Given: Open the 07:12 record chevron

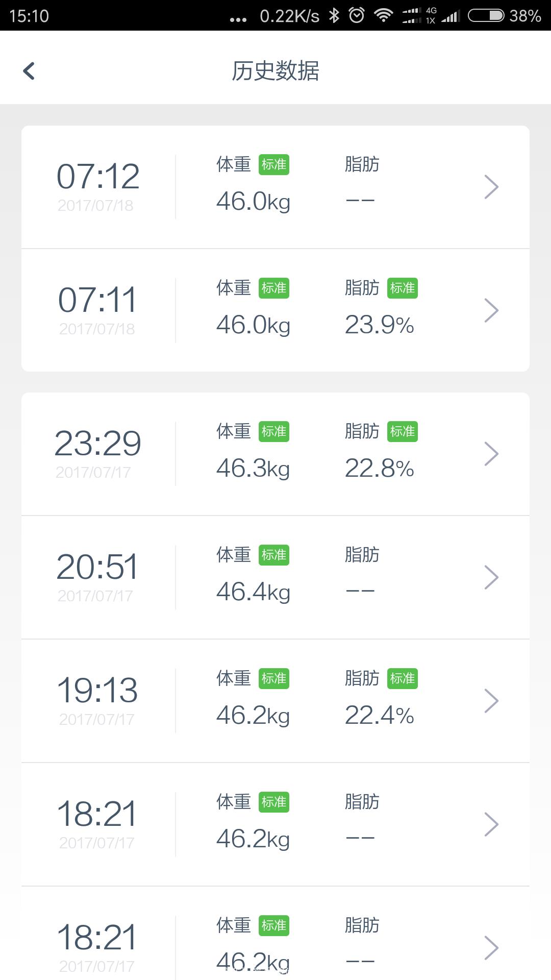Looking at the screenshot, I should click(x=491, y=187).
